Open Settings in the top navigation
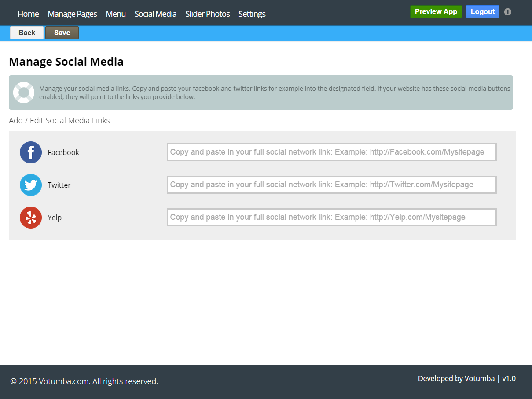The height and width of the screenshot is (399, 532). pyautogui.click(x=252, y=14)
